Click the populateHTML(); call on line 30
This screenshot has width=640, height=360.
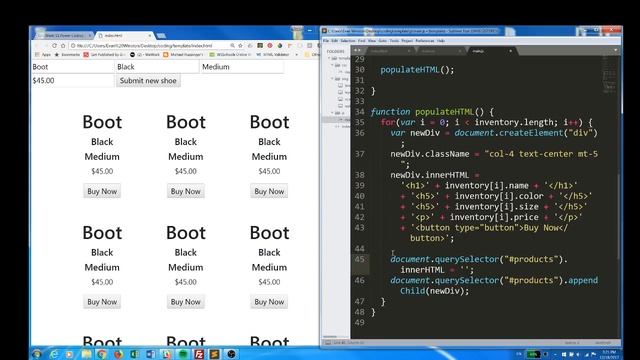point(417,70)
